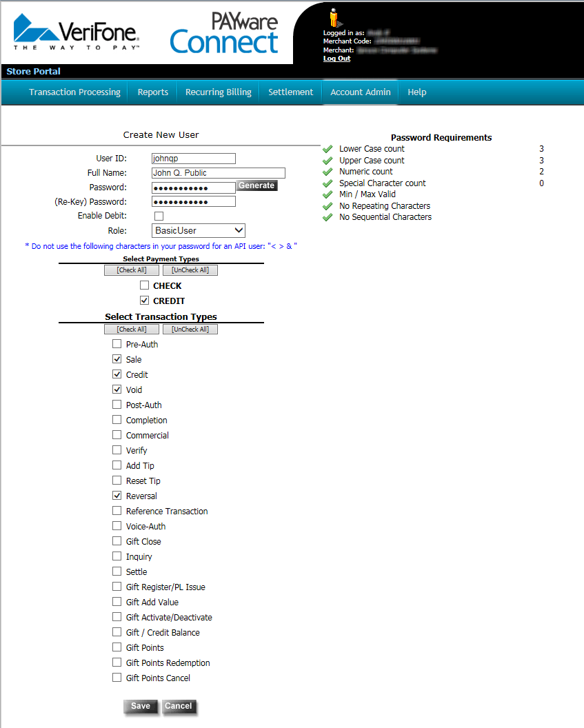The image size is (584, 728).
Task: Check the Gift Points Redemption checkbox
Action: click(117, 663)
